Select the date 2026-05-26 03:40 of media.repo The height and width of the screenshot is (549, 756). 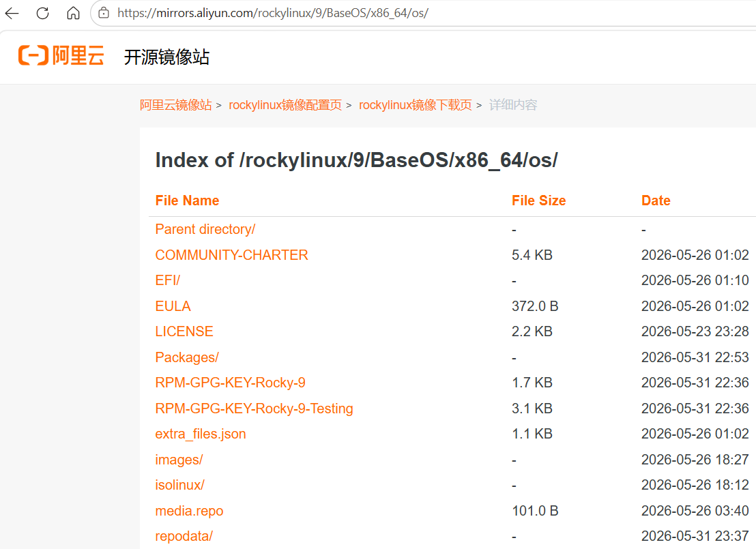(x=695, y=511)
